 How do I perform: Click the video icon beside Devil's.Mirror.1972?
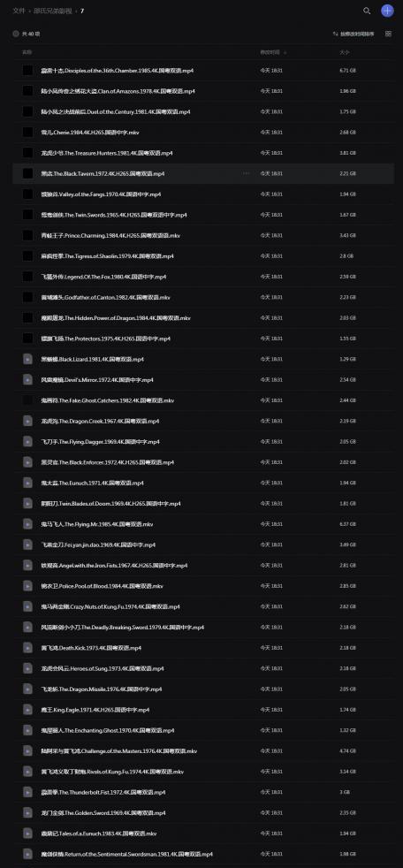pyautogui.click(x=27, y=380)
